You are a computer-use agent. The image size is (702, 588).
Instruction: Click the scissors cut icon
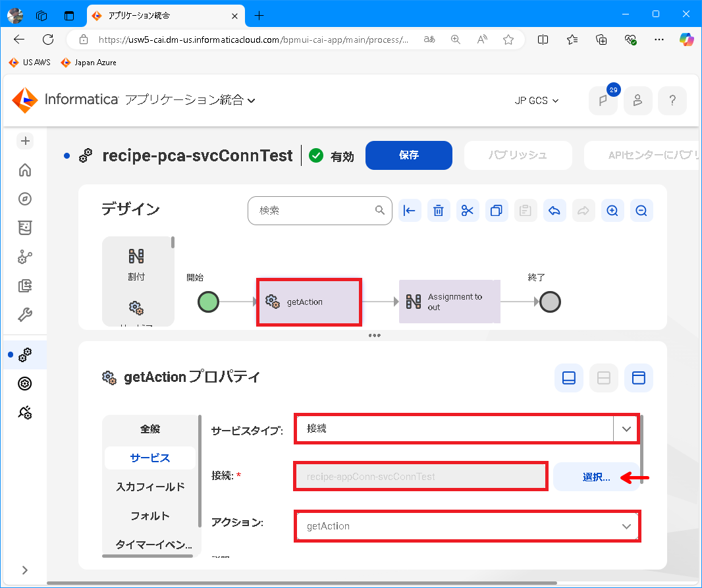pyautogui.click(x=468, y=210)
